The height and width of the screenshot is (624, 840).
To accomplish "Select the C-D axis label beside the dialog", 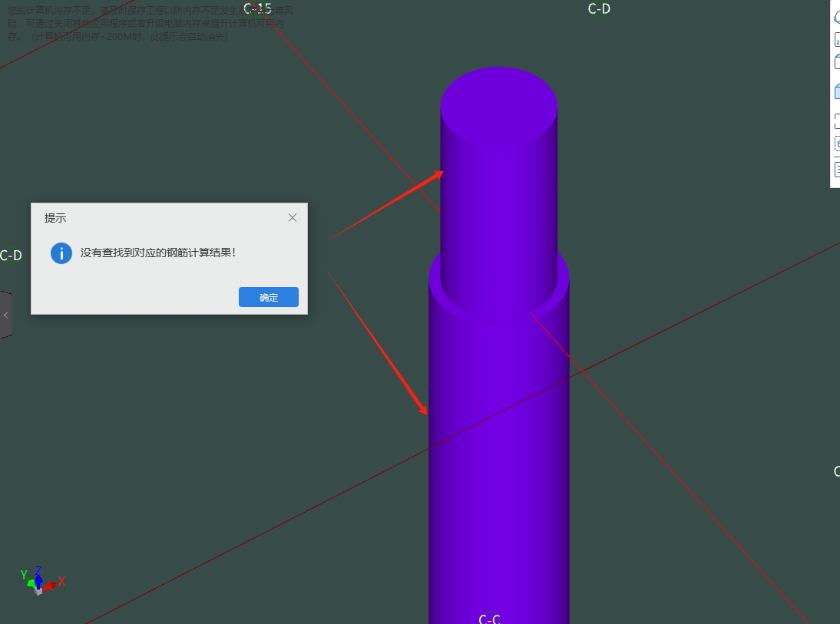I will 11,256.
